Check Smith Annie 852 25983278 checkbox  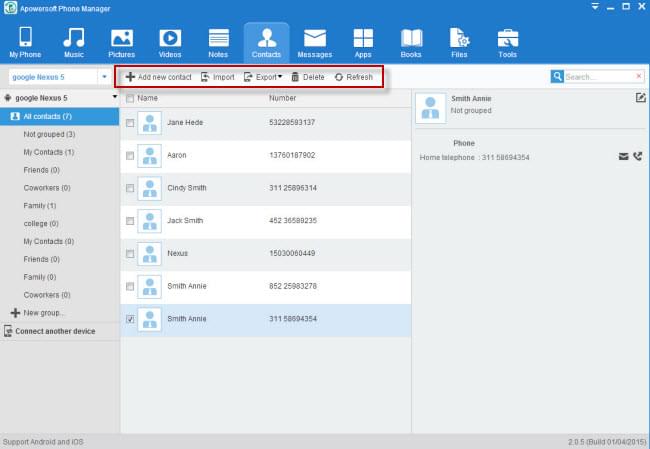tap(130, 286)
